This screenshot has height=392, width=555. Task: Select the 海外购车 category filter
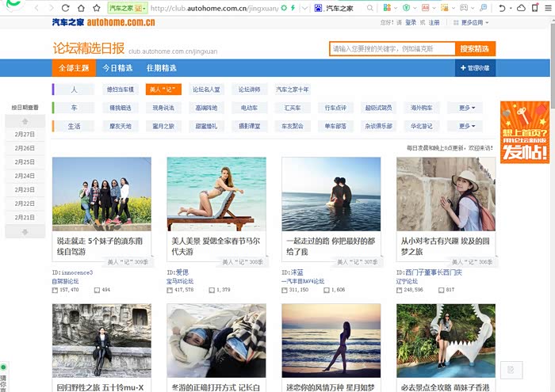click(x=422, y=108)
